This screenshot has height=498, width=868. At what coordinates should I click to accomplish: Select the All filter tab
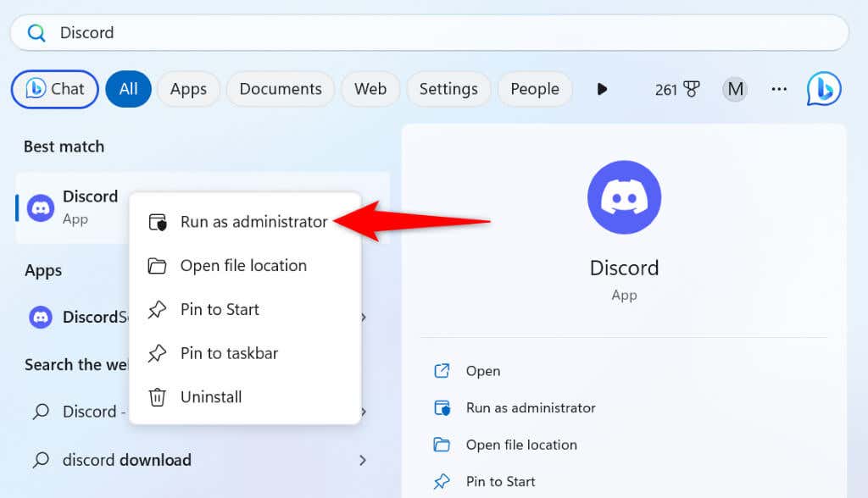[x=129, y=89]
